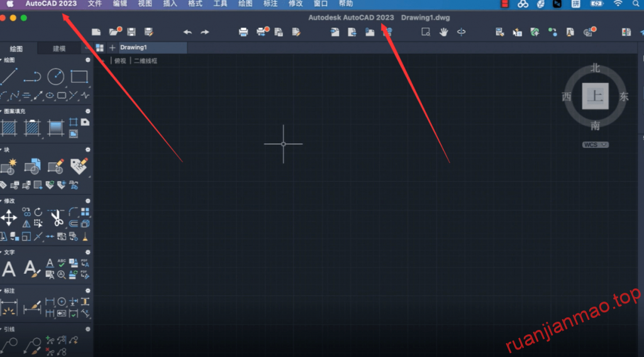Click the 上 face of the ViewCube

[595, 96]
